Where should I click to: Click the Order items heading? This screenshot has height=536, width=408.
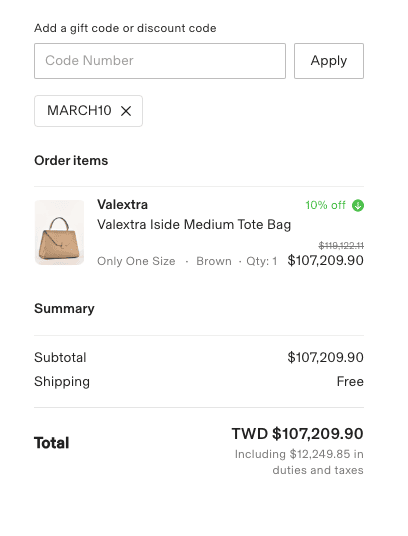pyautogui.click(x=71, y=161)
